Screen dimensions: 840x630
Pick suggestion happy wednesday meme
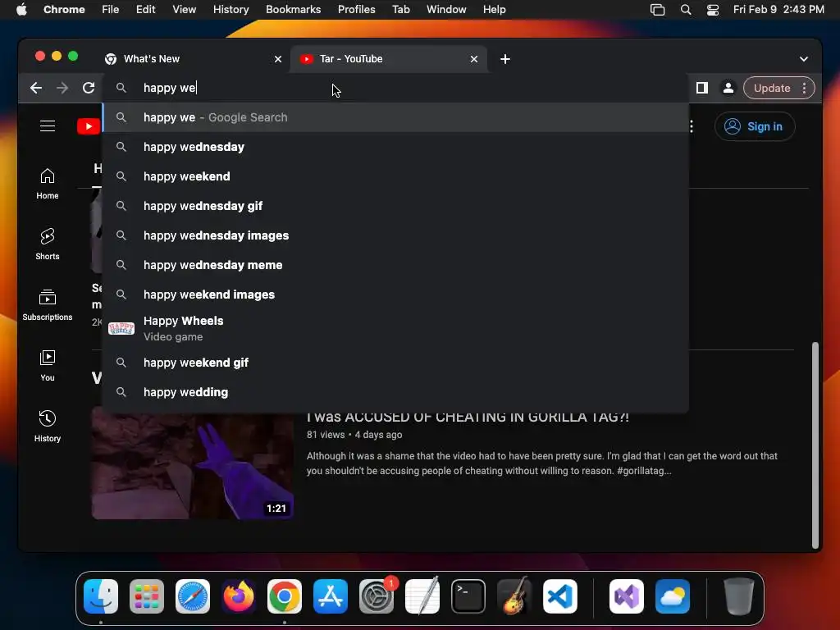click(395, 265)
